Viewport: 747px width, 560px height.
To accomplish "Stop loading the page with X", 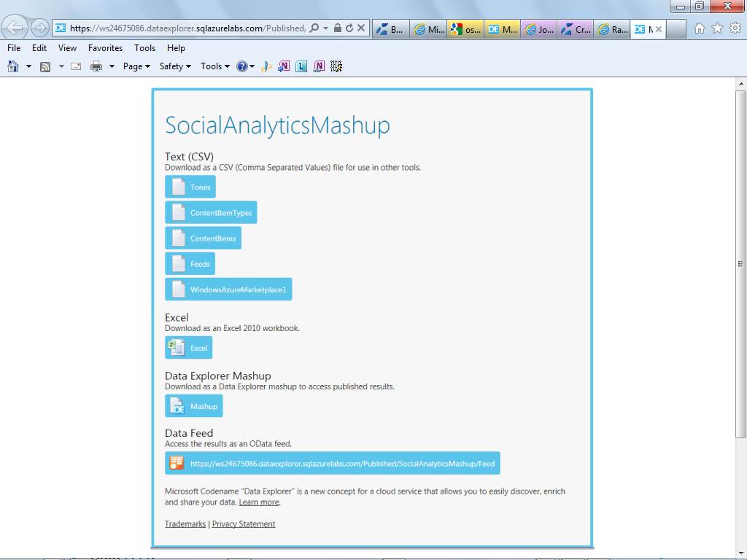I will coord(361,28).
